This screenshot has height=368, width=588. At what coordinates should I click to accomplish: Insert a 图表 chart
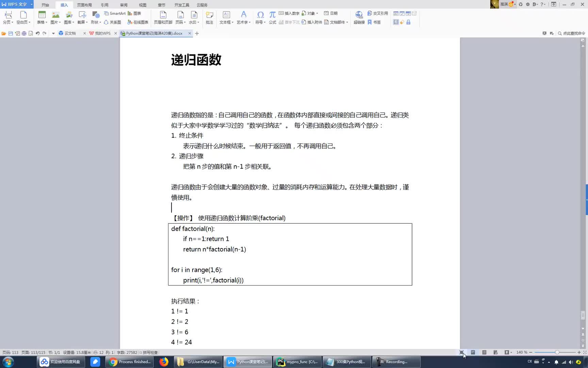(x=134, y=13)
